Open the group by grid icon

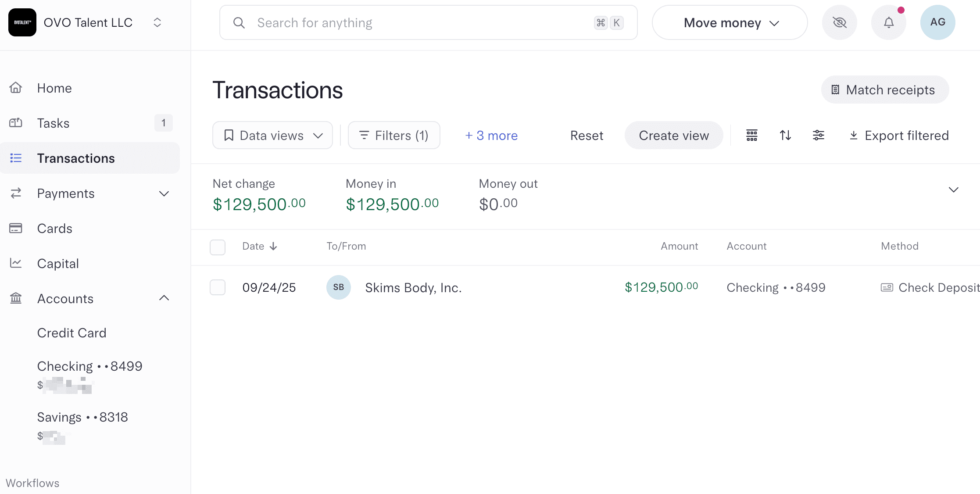point(751,136)
